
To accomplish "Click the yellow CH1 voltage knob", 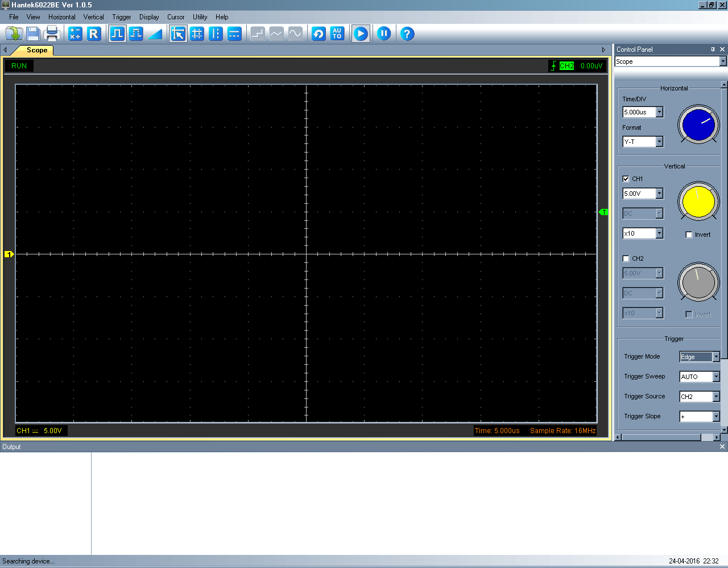I will pos(698,202).
